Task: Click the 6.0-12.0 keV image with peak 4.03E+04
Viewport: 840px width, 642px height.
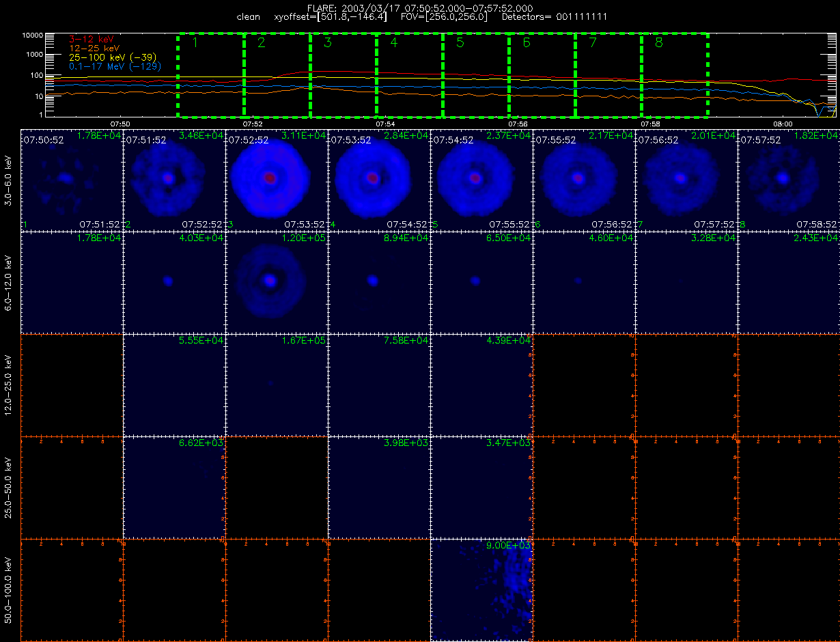Action: pos(174,282)
